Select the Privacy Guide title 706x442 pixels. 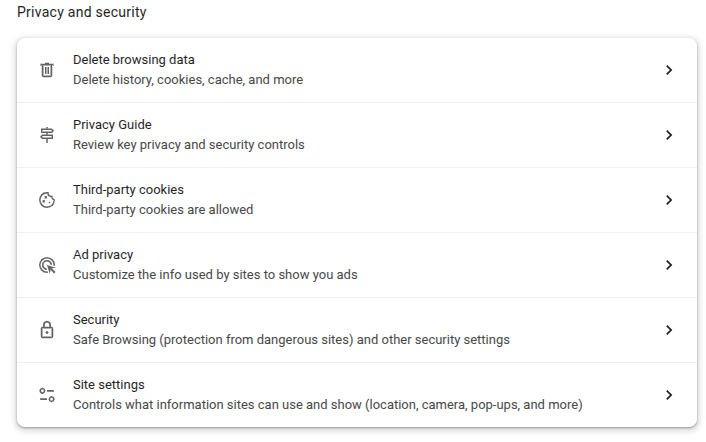coord(112,125)
